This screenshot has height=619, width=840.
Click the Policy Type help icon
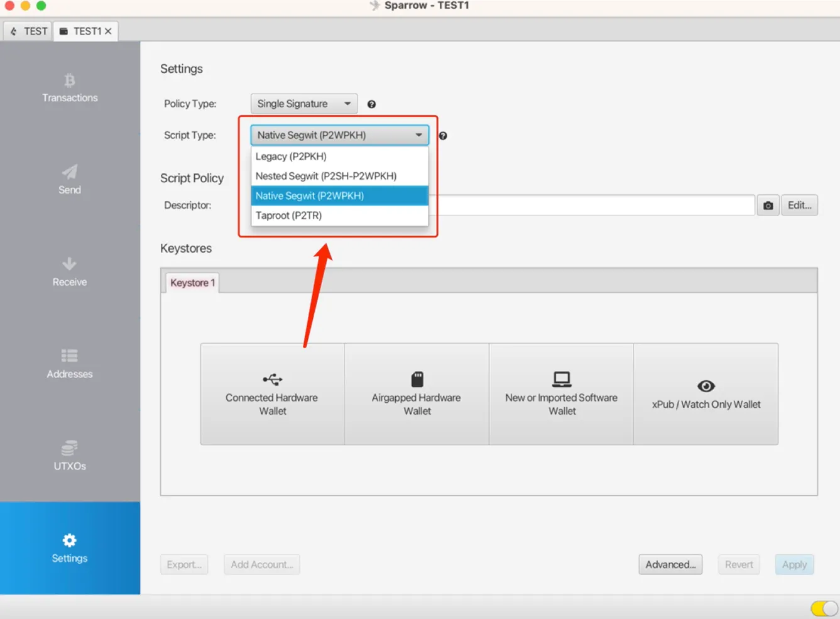371,104
